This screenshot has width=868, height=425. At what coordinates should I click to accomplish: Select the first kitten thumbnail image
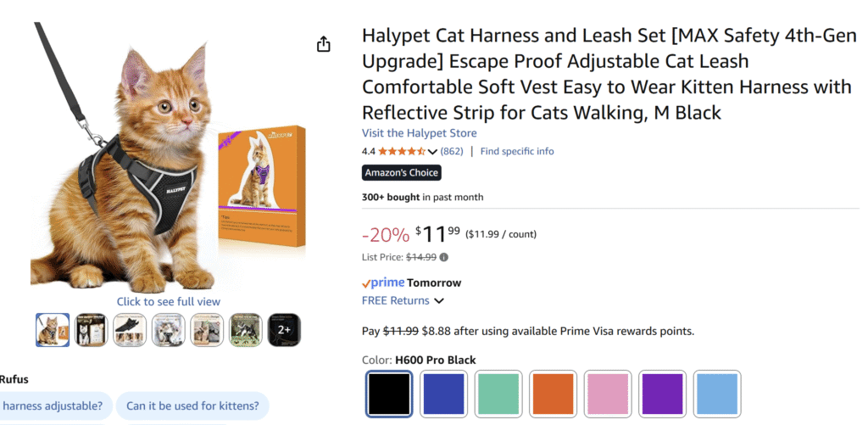53,330
